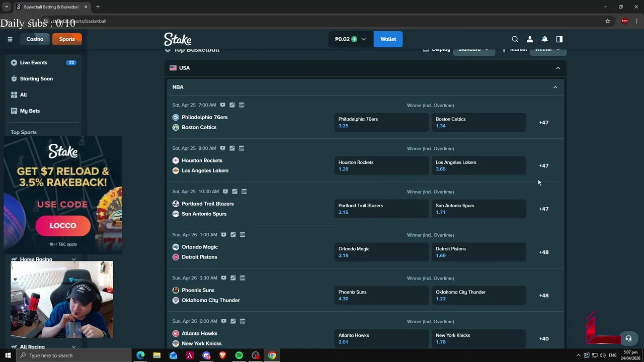Open the Display Standard dropdown

point(473,50)
